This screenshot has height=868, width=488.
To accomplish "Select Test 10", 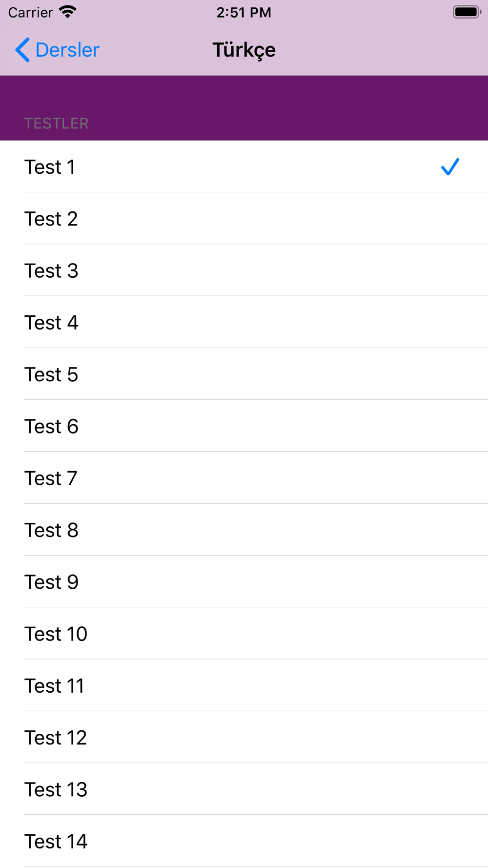I will tap(244, 634).
